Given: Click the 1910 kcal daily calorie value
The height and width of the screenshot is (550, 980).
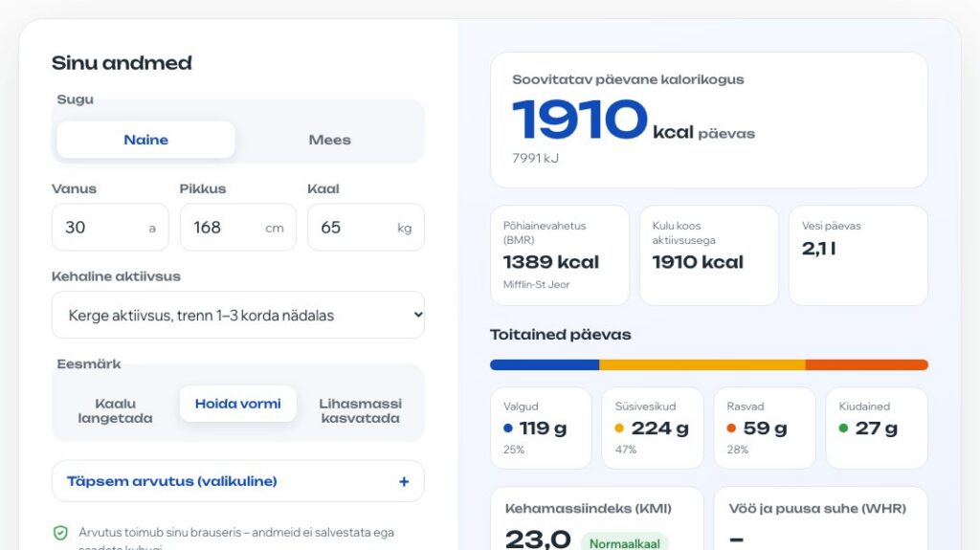Looking at the screenshot, I should pyautogui.click(x=579, y=120).
